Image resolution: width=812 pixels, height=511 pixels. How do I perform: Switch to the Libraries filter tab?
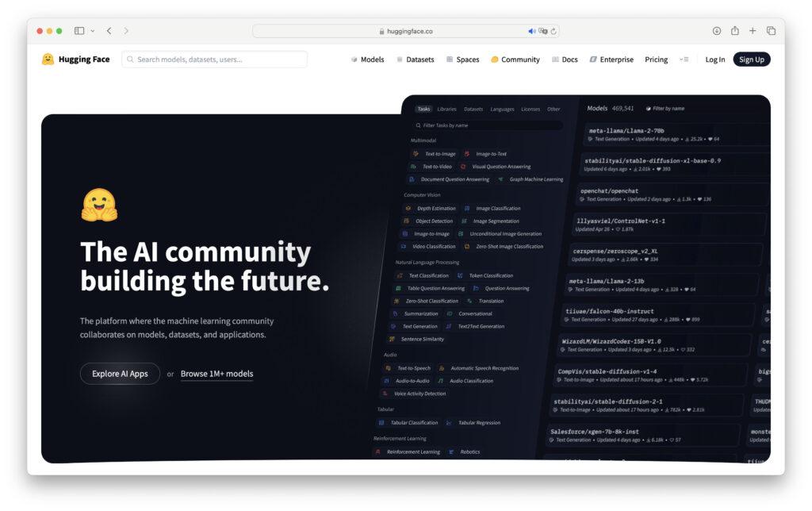click(x=446, y=109)
